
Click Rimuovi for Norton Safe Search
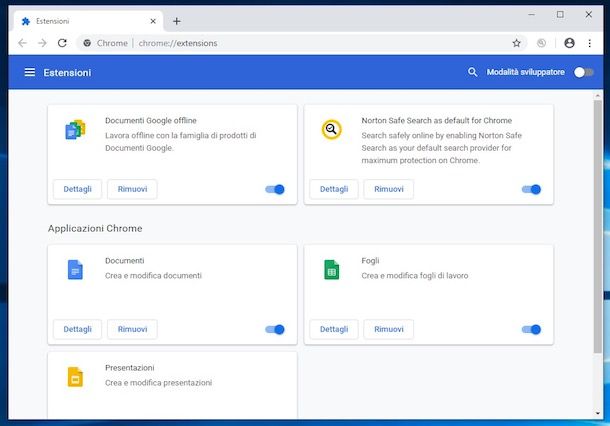point(389,189)
